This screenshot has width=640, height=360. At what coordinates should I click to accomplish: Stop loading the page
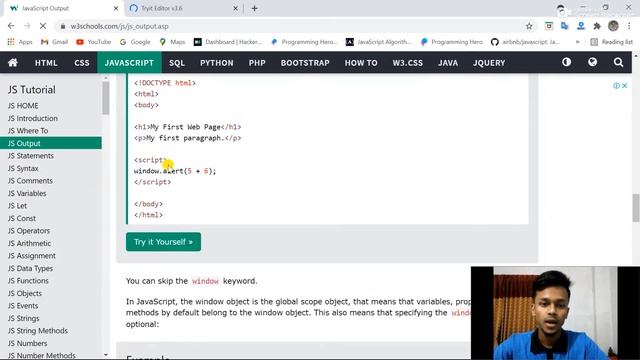(x=43, y=26)
